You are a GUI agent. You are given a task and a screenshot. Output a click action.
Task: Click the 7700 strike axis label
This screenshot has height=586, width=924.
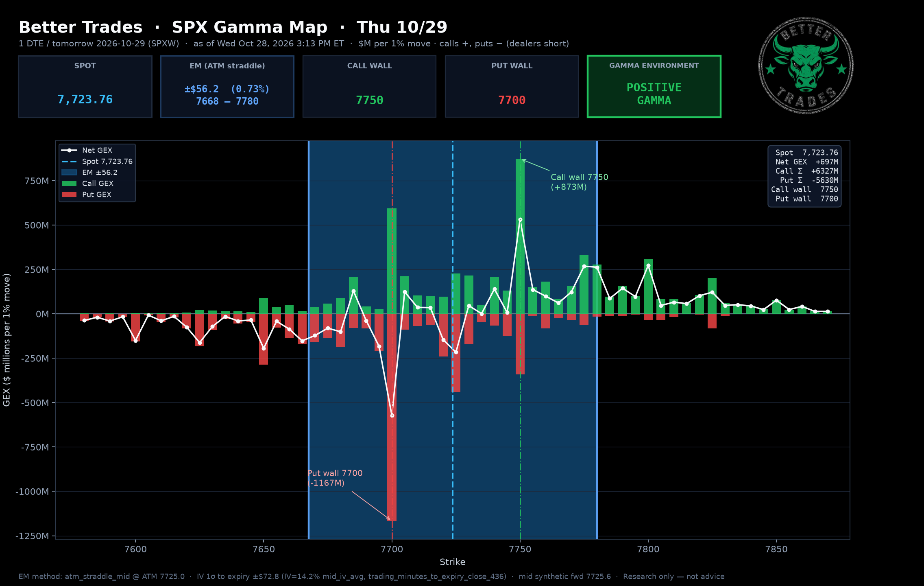tap(392, 549)
